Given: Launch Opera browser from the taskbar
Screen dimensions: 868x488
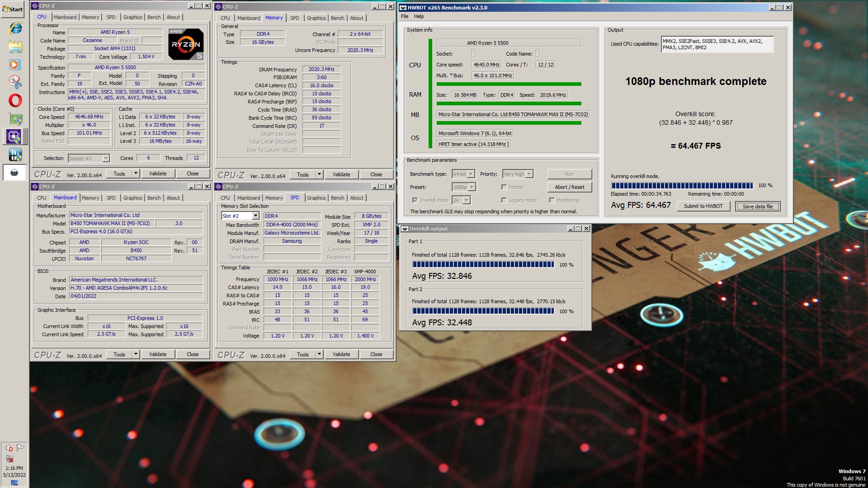Looking at the screenshot, I should (x=15, y=100).
